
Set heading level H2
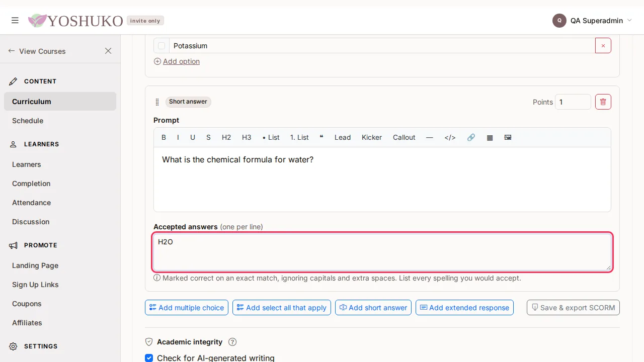click(226, 137)
